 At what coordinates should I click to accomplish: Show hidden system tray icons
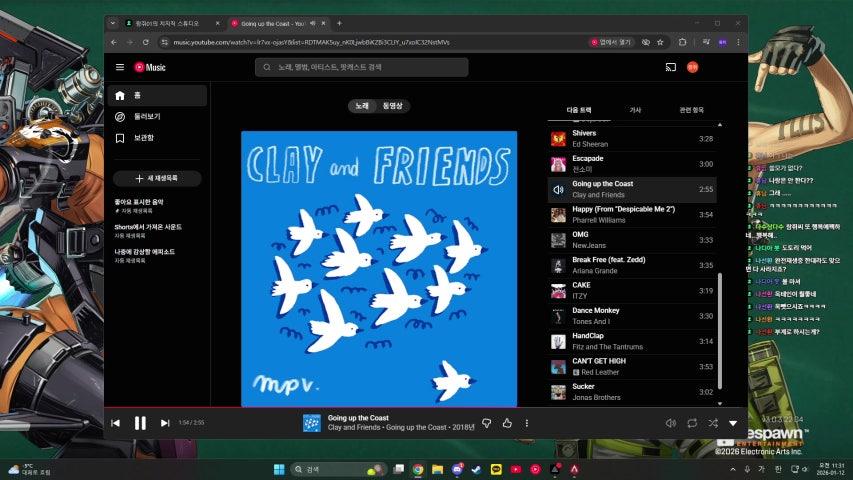(x=732, y=469)
